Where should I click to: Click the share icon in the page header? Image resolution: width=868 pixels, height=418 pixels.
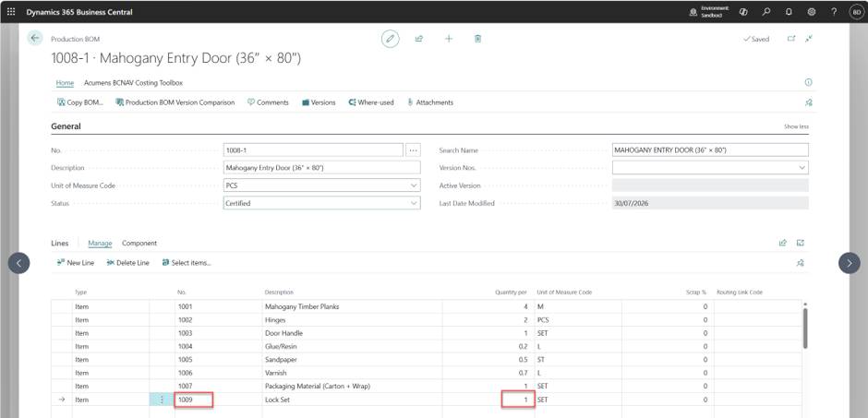point(419,39)
